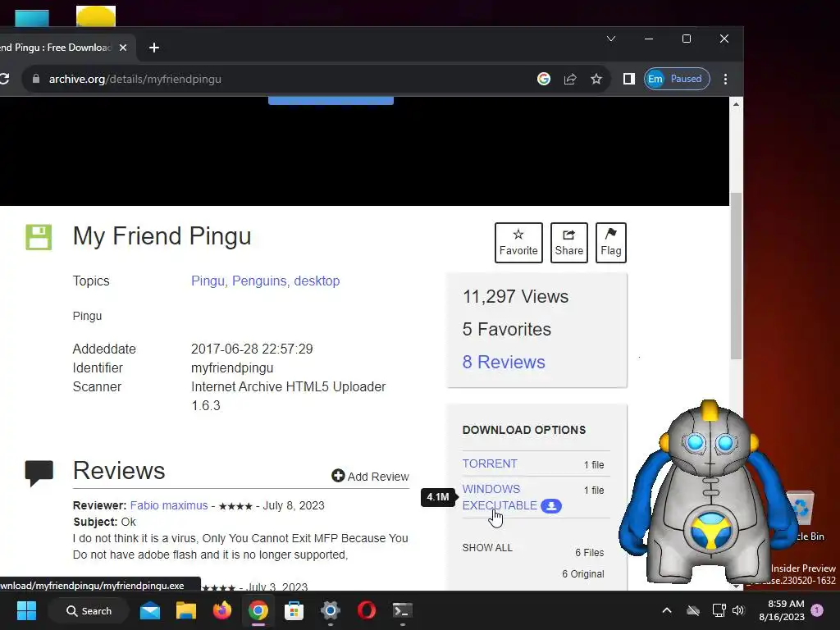Open File Explorer from taskbar
840x630 pixels.
(186, 610)
